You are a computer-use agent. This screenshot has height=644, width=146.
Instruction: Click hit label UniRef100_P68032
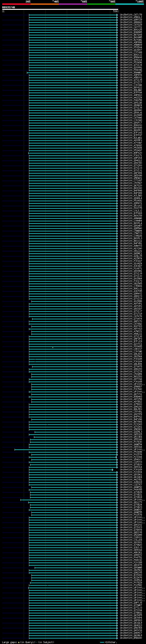[x=131, y=560]
